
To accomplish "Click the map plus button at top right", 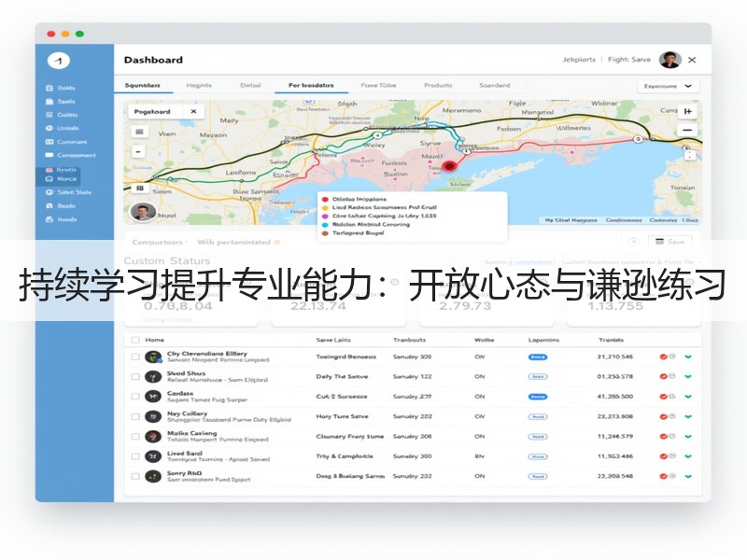I will [x=687, y=111].
